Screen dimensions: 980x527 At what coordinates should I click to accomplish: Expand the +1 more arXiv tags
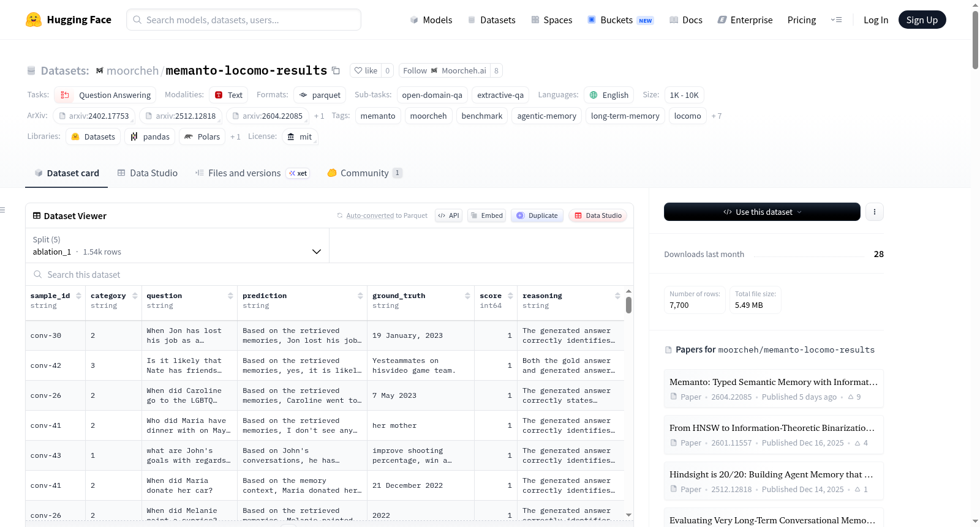pos(319,116)
